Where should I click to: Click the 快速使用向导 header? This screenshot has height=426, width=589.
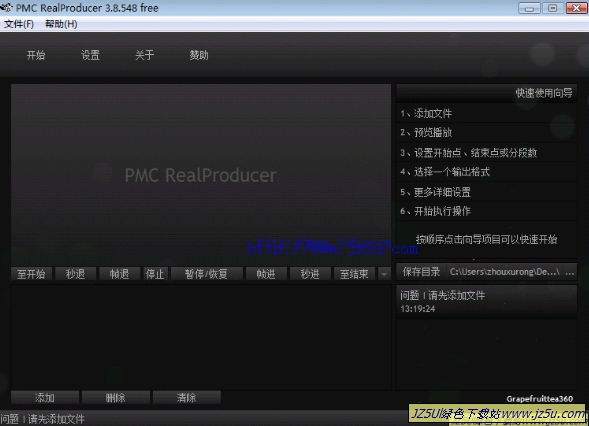coord(486,93)
